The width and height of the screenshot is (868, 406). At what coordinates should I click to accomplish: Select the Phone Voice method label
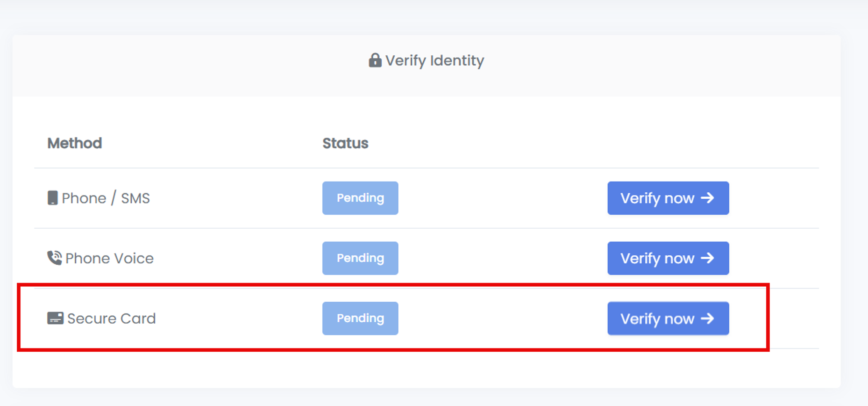[x=109, y=258]
